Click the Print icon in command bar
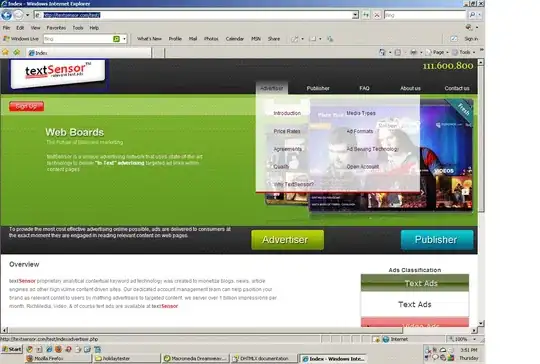 tap(413, 52)
